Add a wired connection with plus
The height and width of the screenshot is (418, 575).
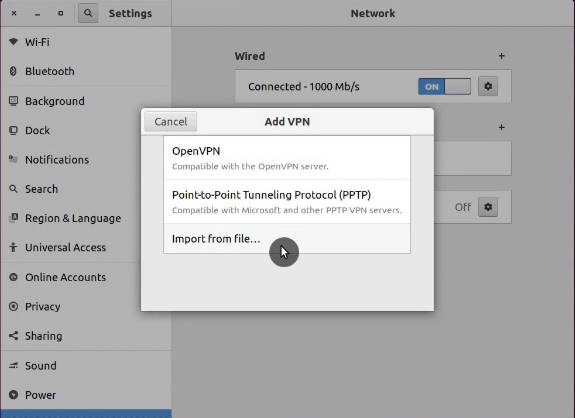[x=501, y=56]
